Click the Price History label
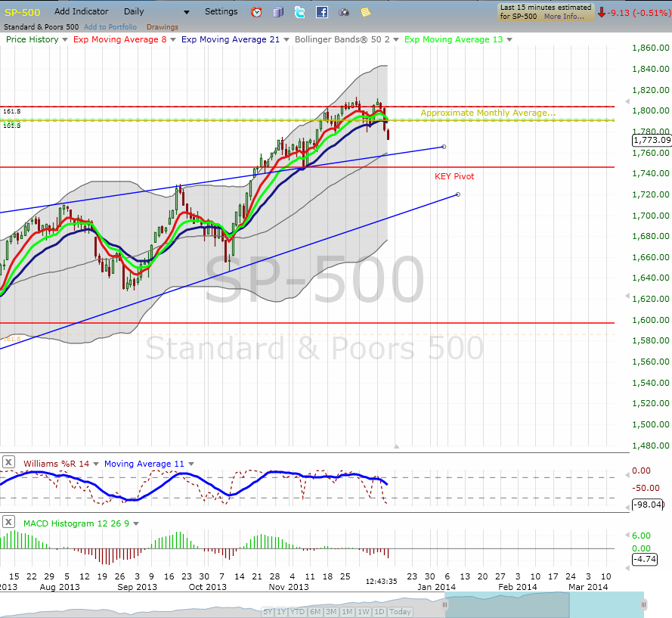 tap(33, 39)
